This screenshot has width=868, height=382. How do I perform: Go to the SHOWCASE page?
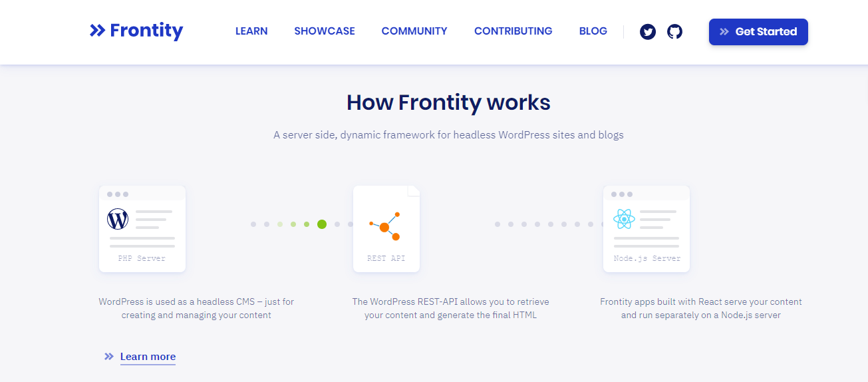[x=325, y=31]
